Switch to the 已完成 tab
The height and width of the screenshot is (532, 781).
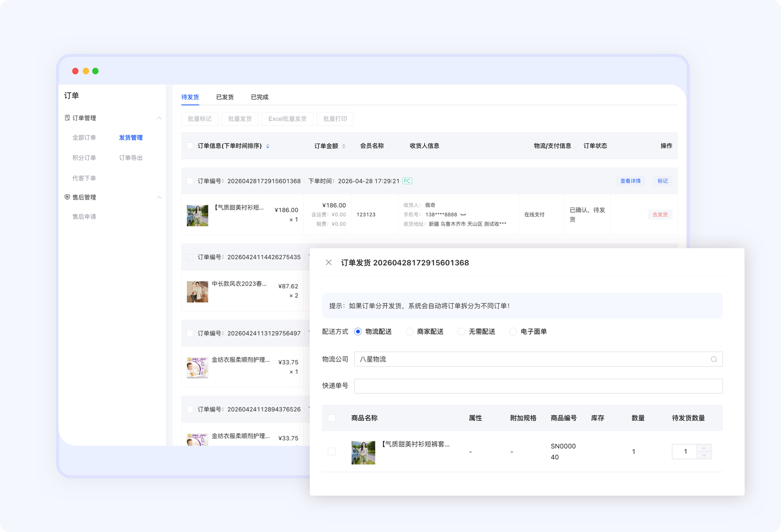click(259, 97)
